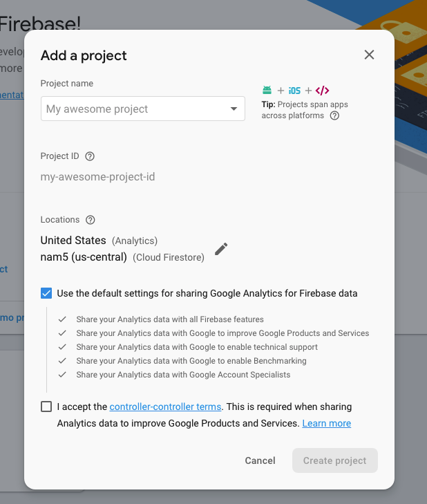Click the iOS platform icon
The height and width of the screenshot is (504, 427).
coord(294,91)
